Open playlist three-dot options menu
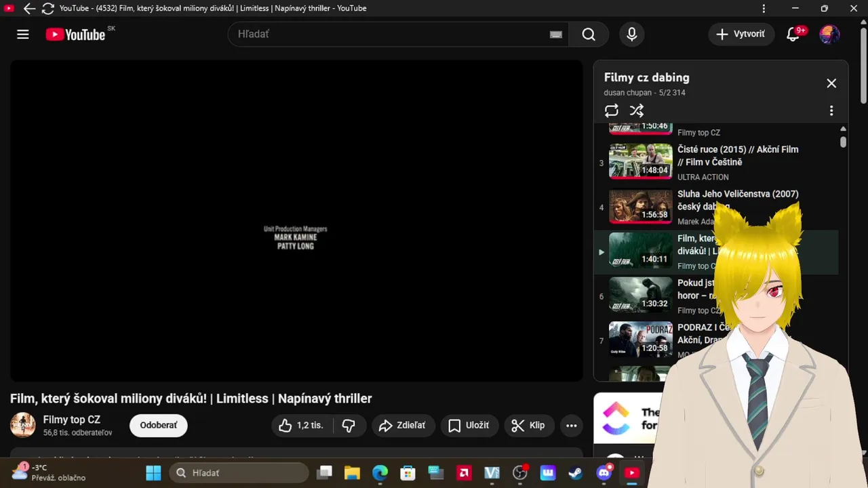868x488 pixels. tap(831, 110)
